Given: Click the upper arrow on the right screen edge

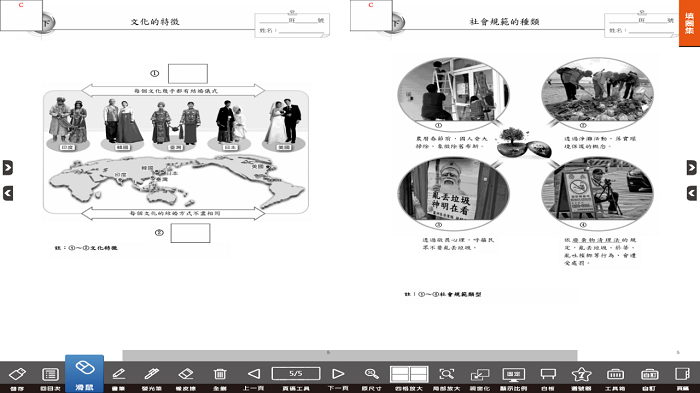Looking at the screenshot, I should pos(692,167).
